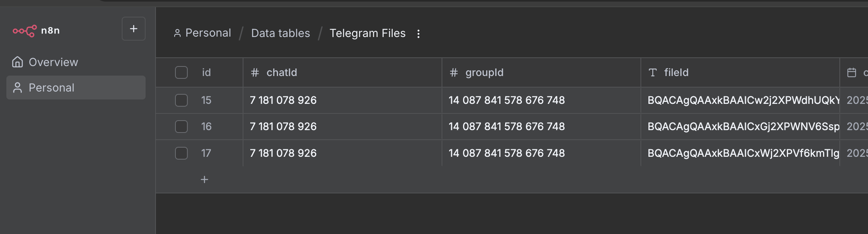This screenshot has height=234, width=868.
Task: Click the fileId cell in row 17
Action: coord(740,153)
